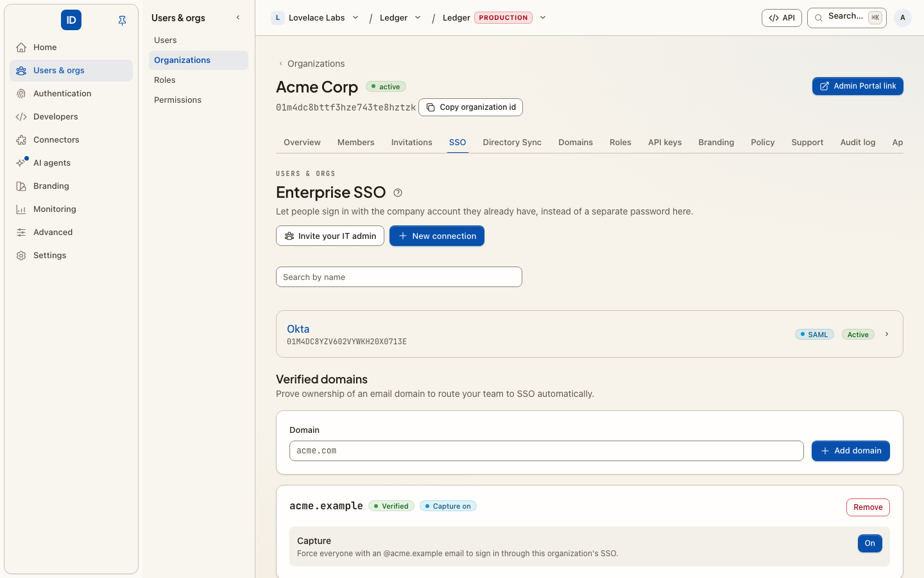924x578 pixels.
Task: Open the global Search box
Action: click(x=847, y=18)
